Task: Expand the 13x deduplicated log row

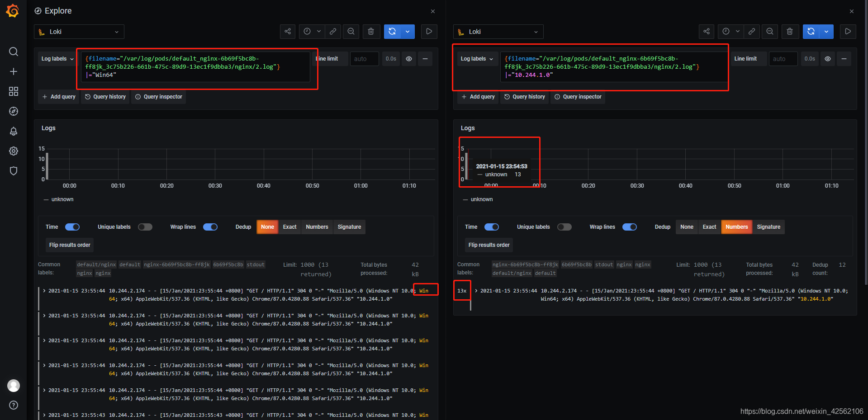Action: point(476,291)
